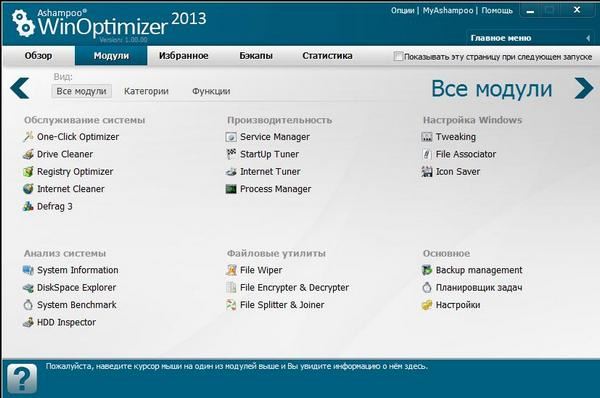Click the DiskSpace Explorer icon
This screenshot has height=398, width=600.
(28, 287)
